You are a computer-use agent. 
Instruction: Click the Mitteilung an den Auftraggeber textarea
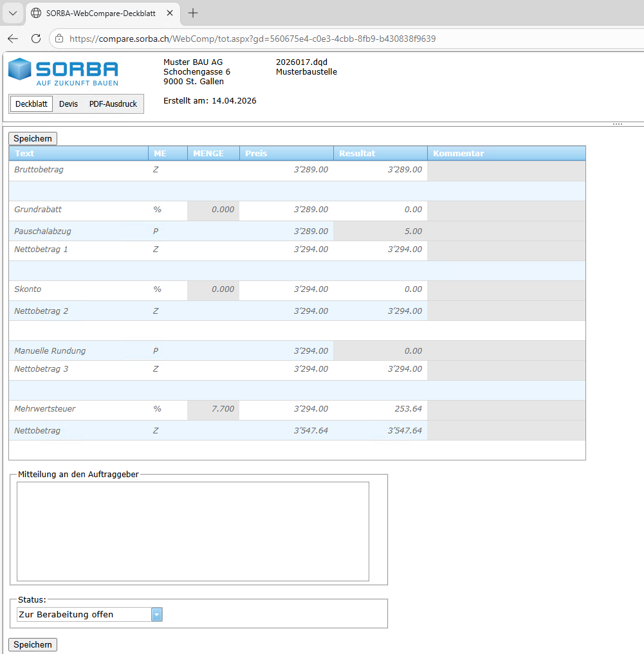pos(193,531)
